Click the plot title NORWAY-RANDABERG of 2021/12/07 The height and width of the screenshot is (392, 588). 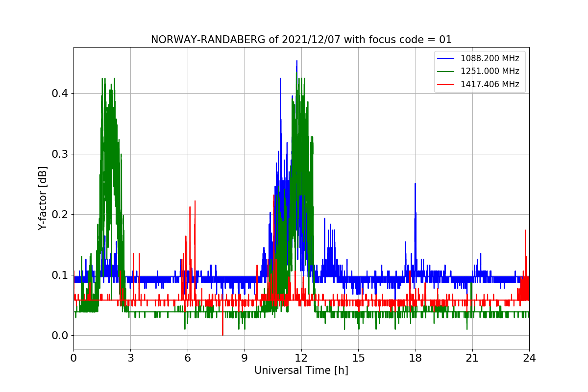coord(301,40)
